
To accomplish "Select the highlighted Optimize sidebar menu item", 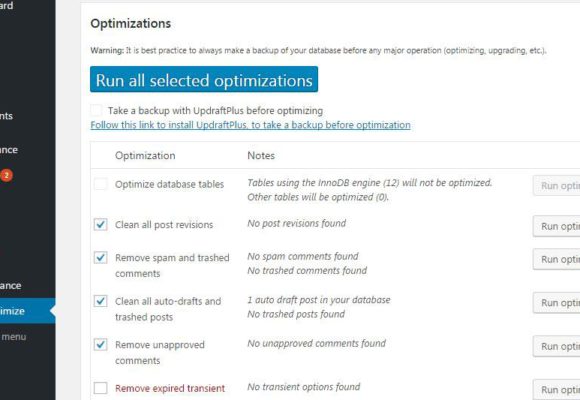I will [x=28, y=311].
